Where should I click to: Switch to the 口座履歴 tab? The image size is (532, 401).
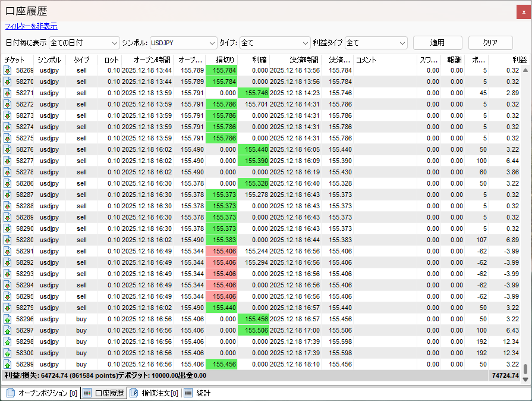104,393
